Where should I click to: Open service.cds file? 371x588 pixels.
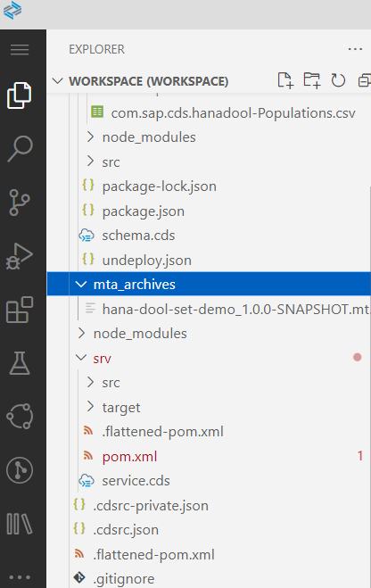coord(136,481)
